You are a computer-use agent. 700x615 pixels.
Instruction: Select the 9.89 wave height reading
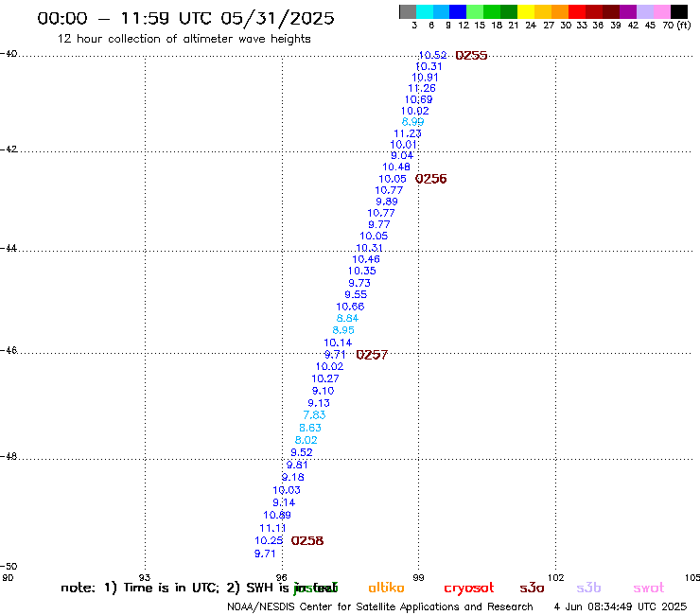[x=387, y=202]
